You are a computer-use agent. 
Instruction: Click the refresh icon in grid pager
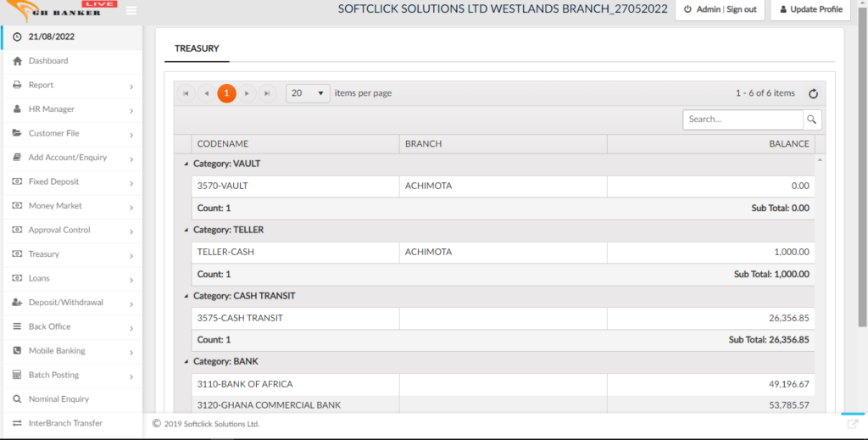(813, 94)
